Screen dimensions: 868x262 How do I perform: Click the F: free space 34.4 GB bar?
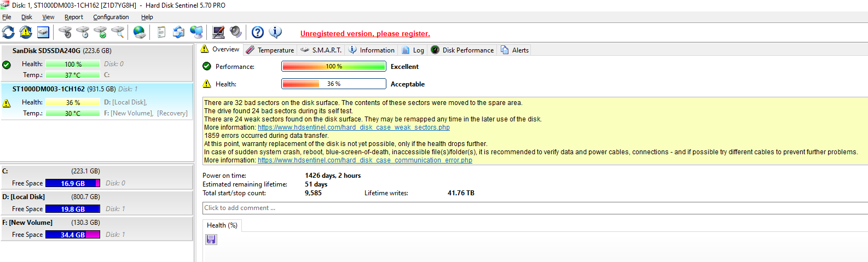[73, 235]
